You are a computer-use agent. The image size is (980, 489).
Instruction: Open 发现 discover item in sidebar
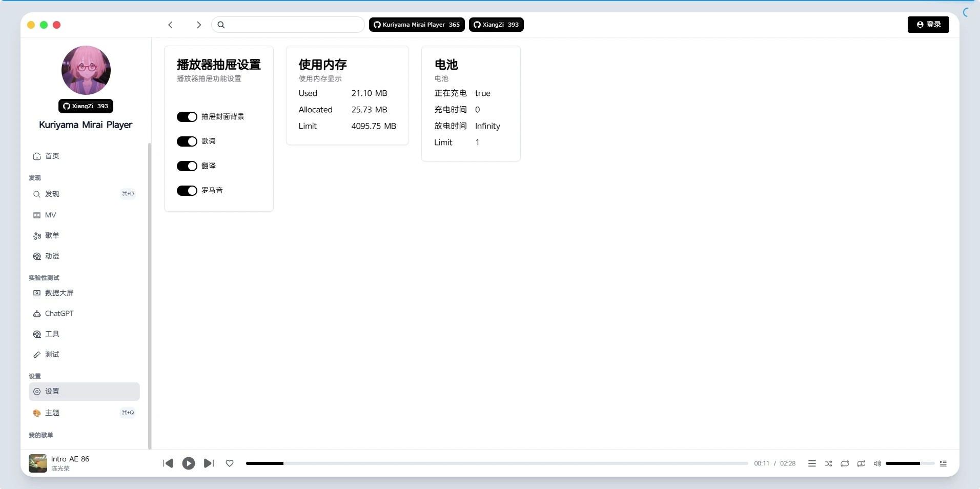pyautogui.click(x=84, y=194)
